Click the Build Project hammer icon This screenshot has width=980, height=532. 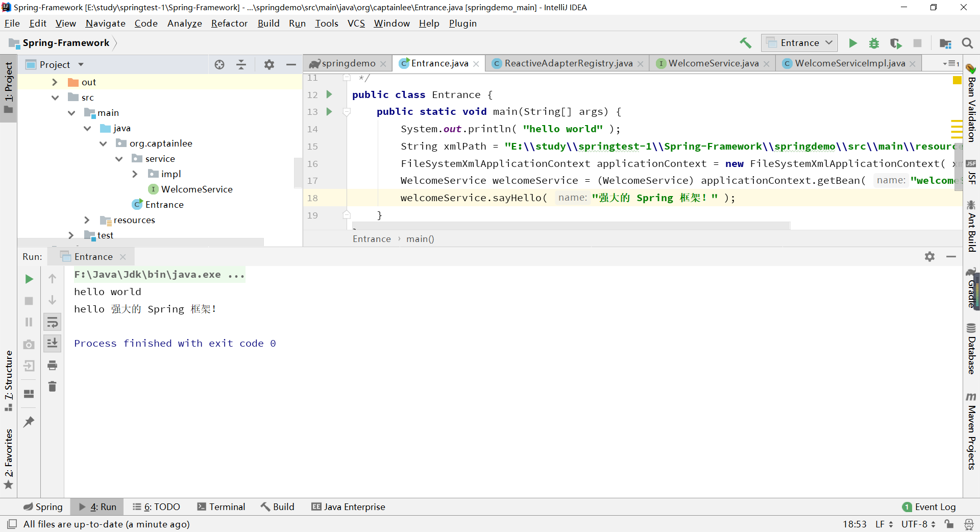pyautogui.click(x=745, y=43)
